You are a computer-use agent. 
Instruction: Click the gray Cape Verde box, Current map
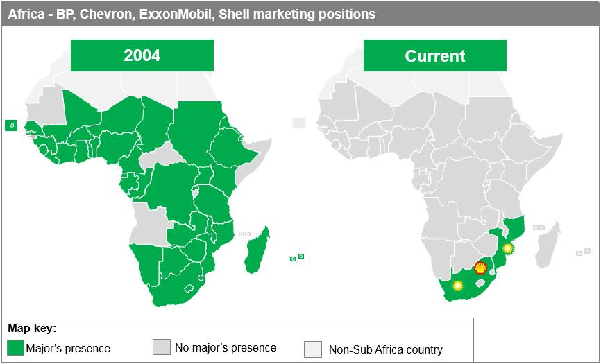click(x=299, y=123)
